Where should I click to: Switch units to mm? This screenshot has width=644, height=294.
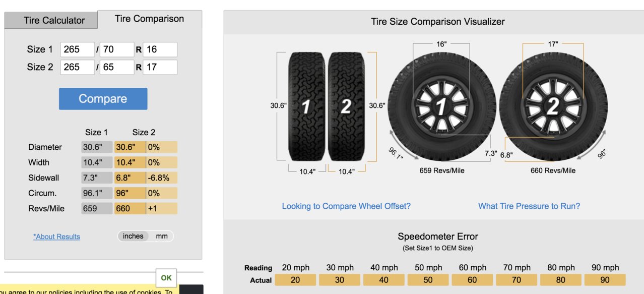click(x=161, y=236)
